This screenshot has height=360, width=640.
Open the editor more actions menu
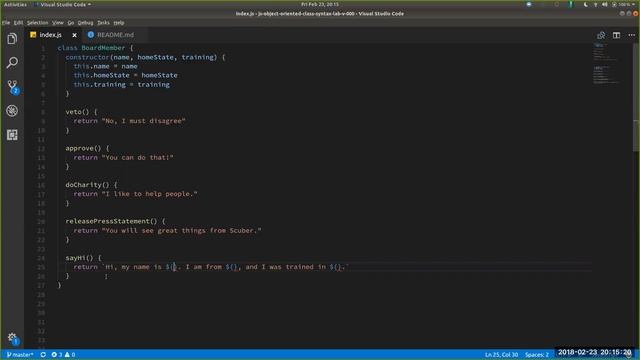pos(631,35)
